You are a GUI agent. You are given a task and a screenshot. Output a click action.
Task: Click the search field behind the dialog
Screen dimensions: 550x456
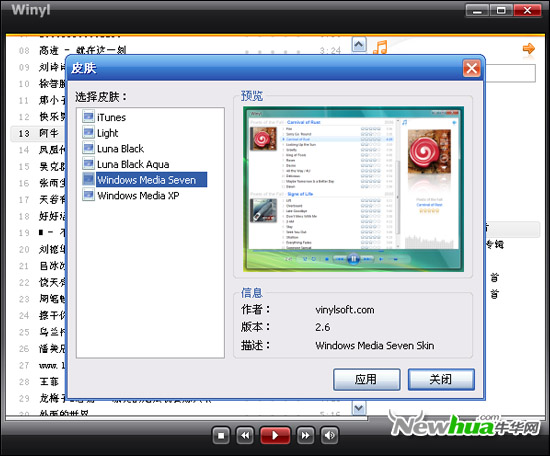510,73
